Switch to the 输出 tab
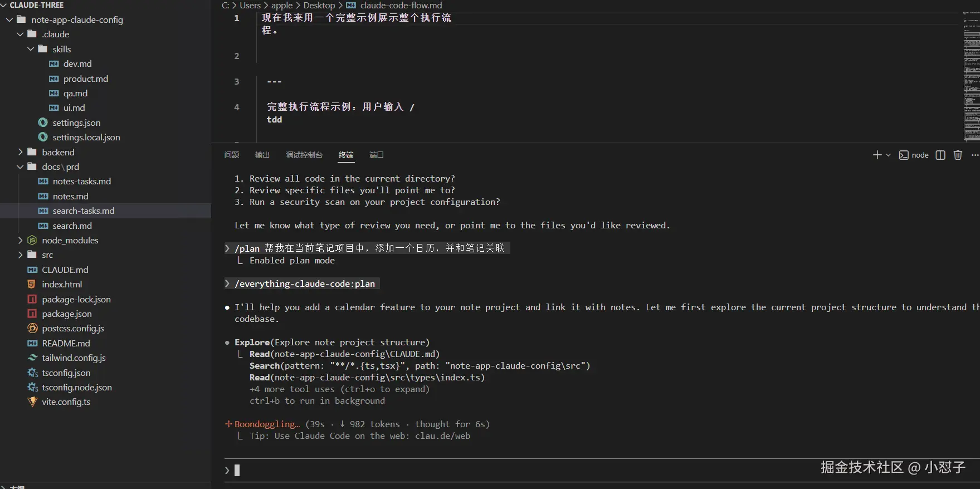Image resolution: width=980 pixels, height=489 pixels. pos(262,155)
